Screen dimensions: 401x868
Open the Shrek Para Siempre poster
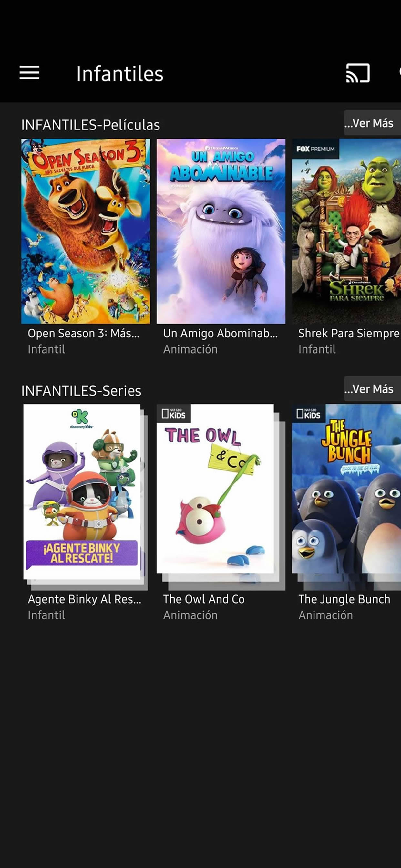346,231
